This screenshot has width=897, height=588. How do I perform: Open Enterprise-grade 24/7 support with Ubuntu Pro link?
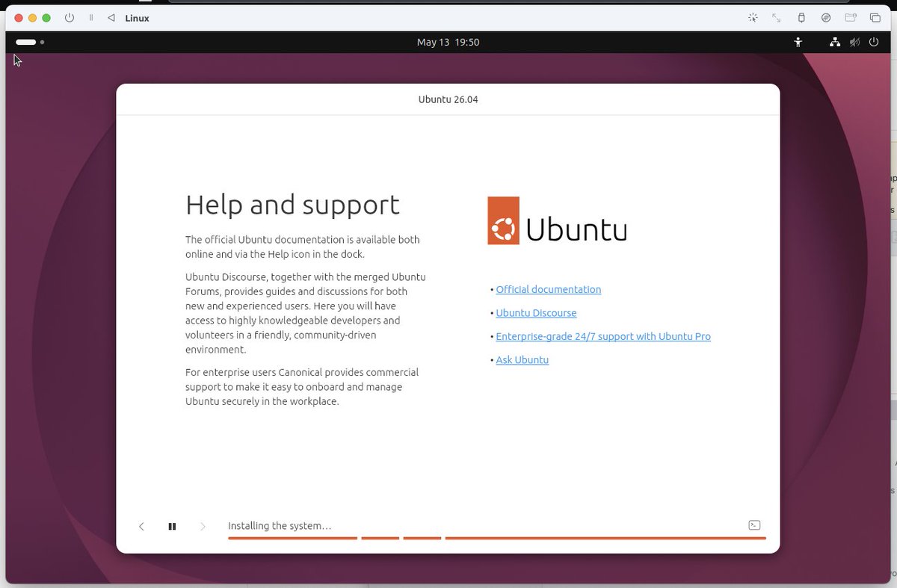pyautogui.click(x=602, y=336)
